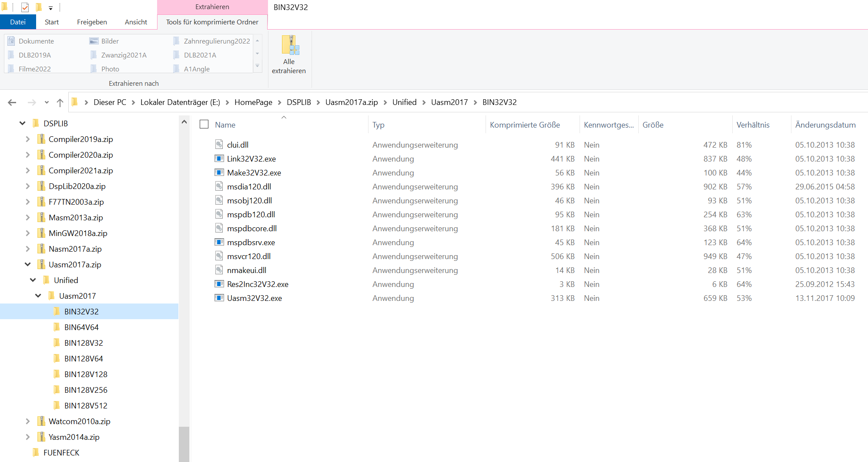The height and width of the screenshot is (462, 868).
Task: Click the mspdbcore.dll file icon
Action: pos(219,228)
